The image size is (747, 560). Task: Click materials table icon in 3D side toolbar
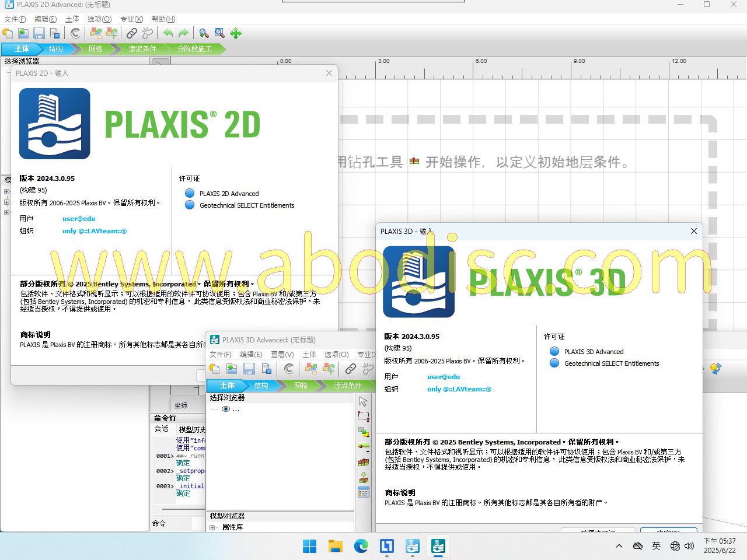tap(364, 493)
